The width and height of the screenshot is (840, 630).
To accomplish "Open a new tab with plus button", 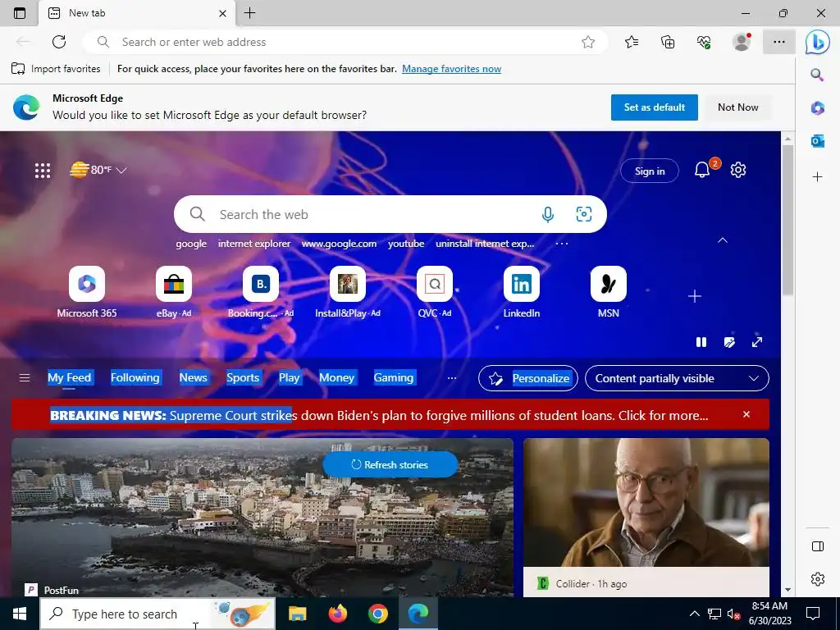I will (x=249, y=13).
